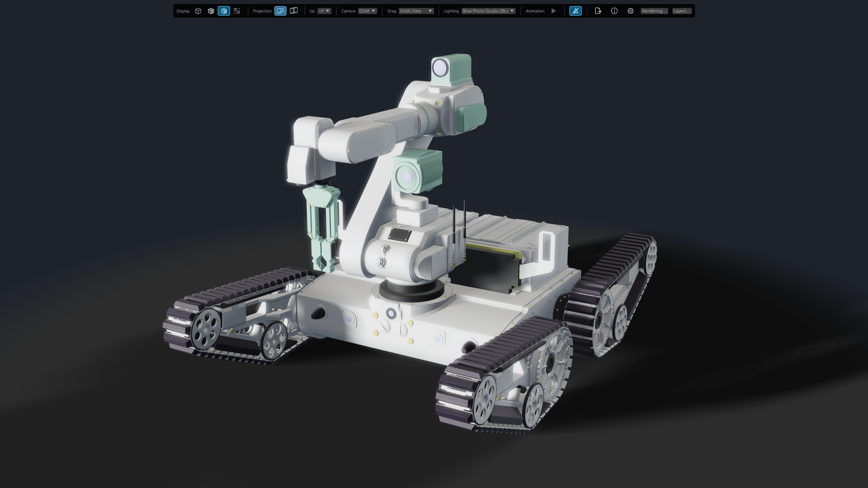
Task: Open the settings gear icon
Action: click(631, 11)
